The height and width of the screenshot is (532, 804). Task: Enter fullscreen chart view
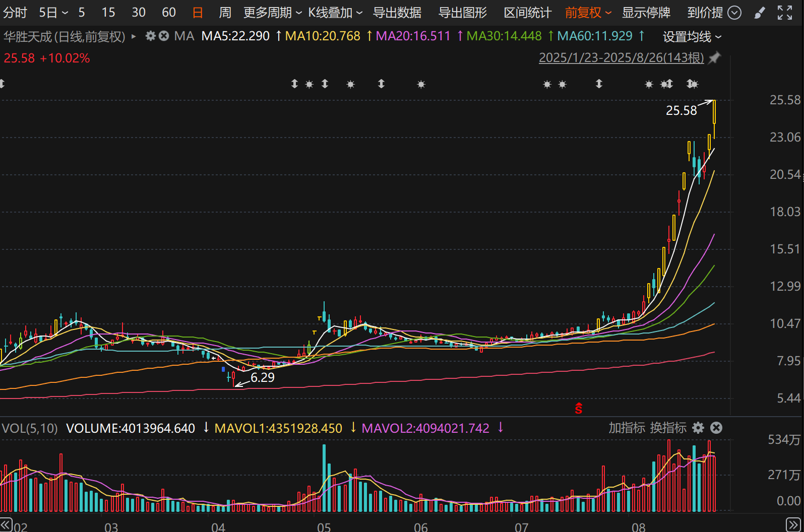coord(784,13)
